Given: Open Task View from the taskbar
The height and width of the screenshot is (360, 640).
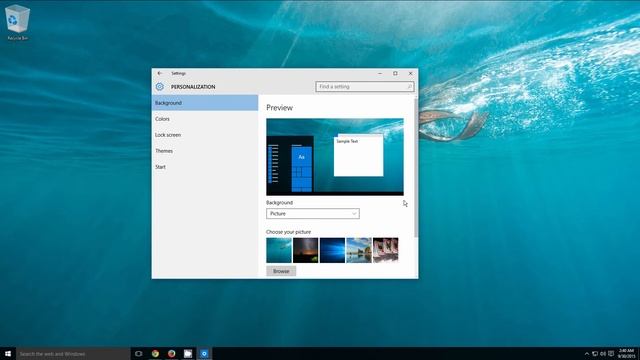Looking at the screenshot, I should [x=139, y=353].
